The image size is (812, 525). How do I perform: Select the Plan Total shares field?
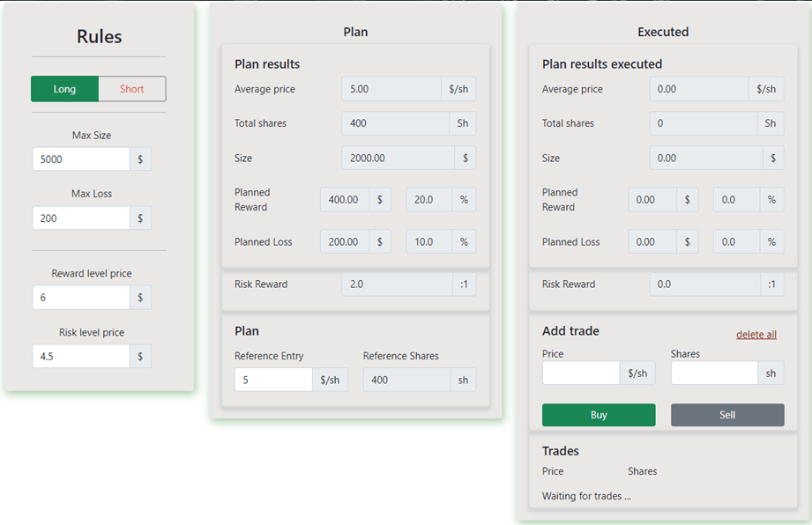point(395,123)
